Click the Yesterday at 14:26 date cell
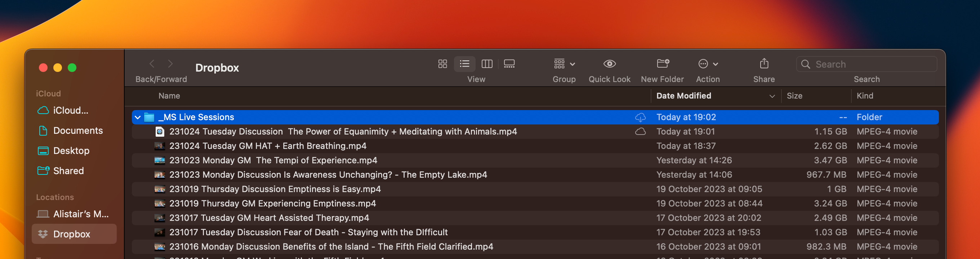This screenshot has height=259, width=980. click(x=694, y=161)
